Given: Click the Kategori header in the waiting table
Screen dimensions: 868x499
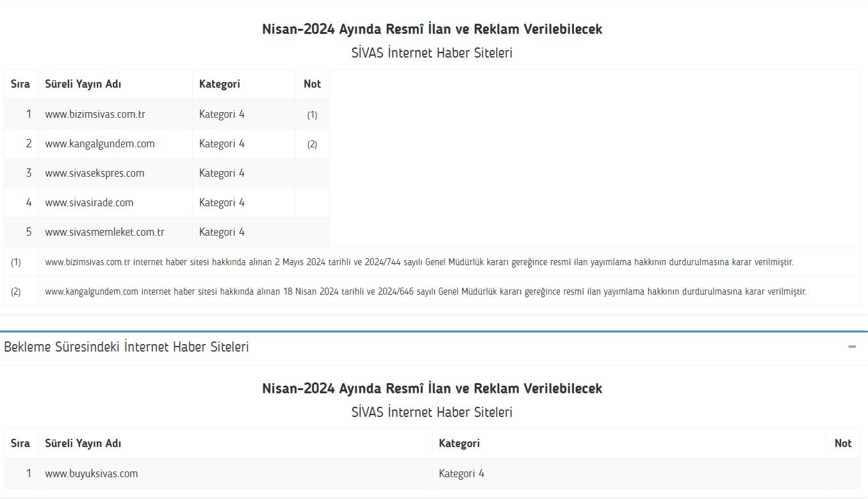Looking at the screenshot, I should point(459,443).
